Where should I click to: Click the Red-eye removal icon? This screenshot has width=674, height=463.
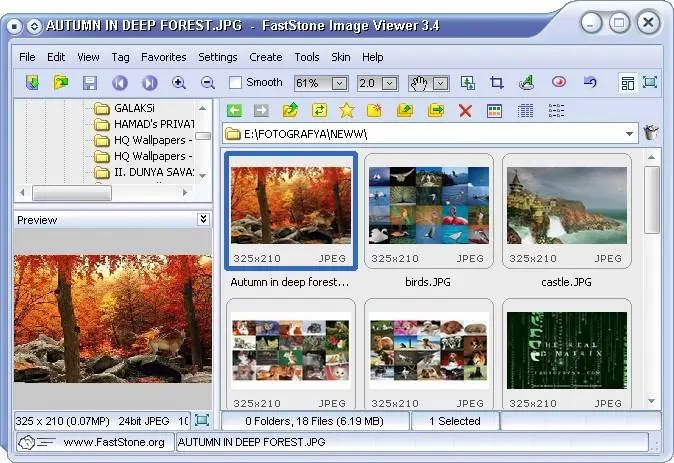coord(558,82)
